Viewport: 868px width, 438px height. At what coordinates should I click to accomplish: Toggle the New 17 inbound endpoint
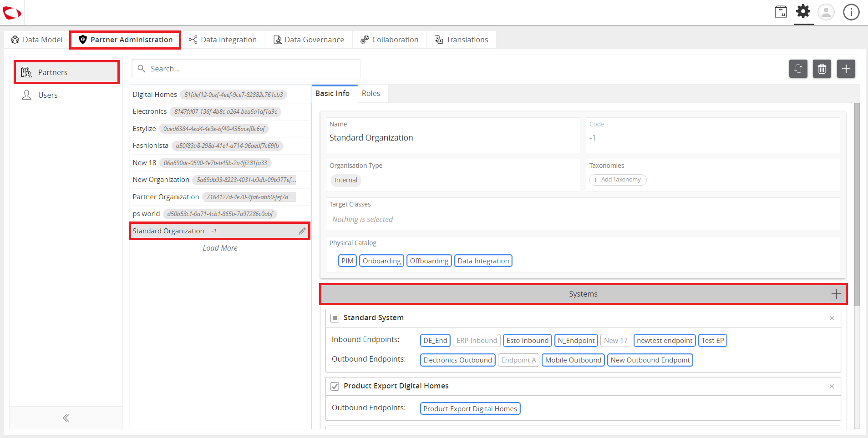pyautogui.click(x=616, y=340)
